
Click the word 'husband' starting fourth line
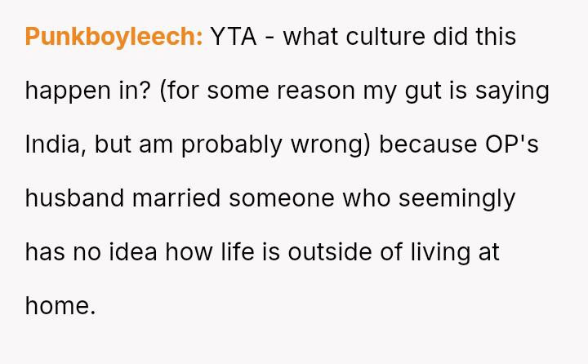74,198
